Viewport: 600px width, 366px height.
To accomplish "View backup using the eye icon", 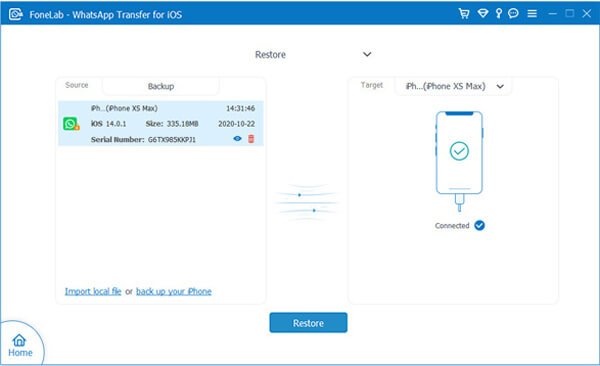I will point(237,139).
